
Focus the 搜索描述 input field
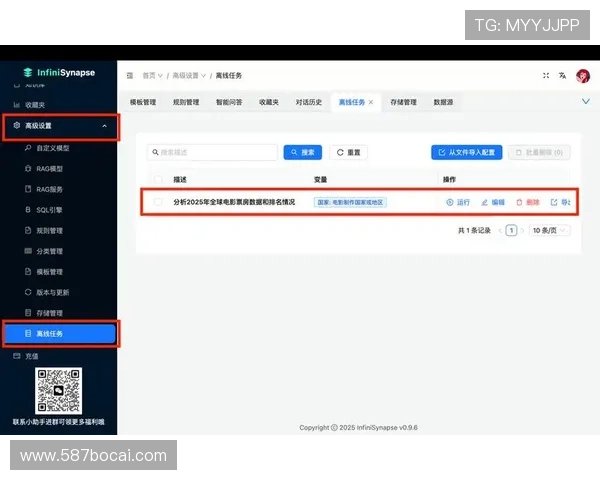tap(212, 152)
